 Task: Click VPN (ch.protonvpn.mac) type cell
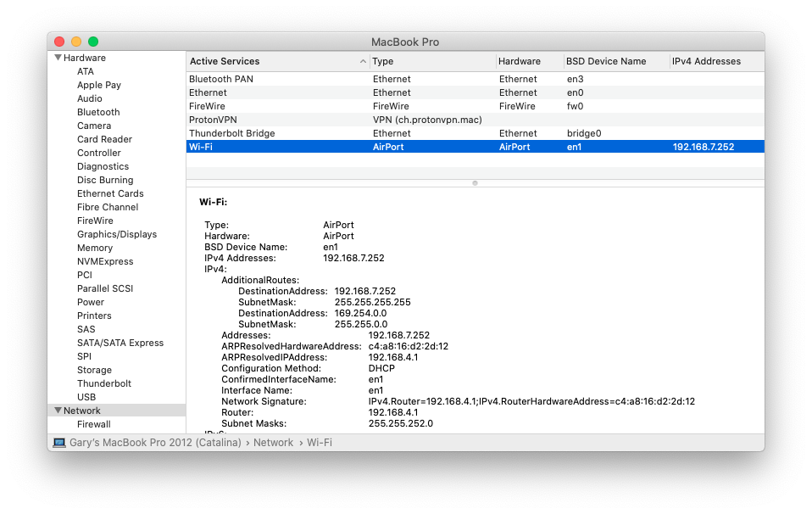point(427,120)
